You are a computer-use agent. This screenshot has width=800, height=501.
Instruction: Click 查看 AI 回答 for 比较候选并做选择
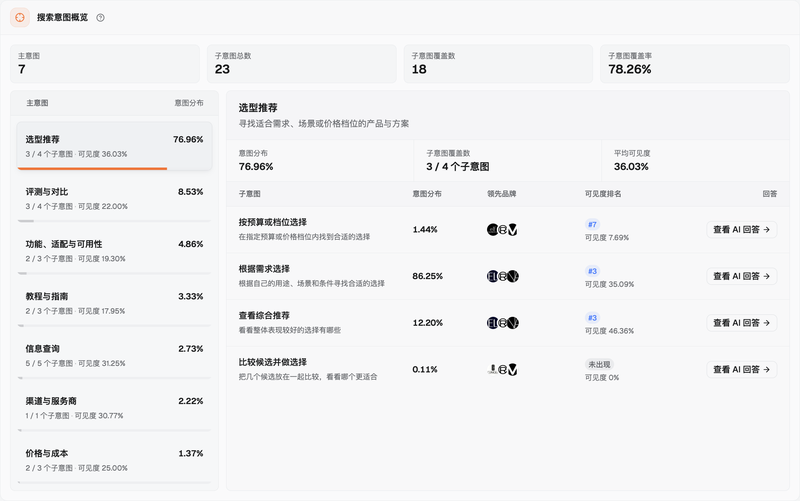pos(741,369)
